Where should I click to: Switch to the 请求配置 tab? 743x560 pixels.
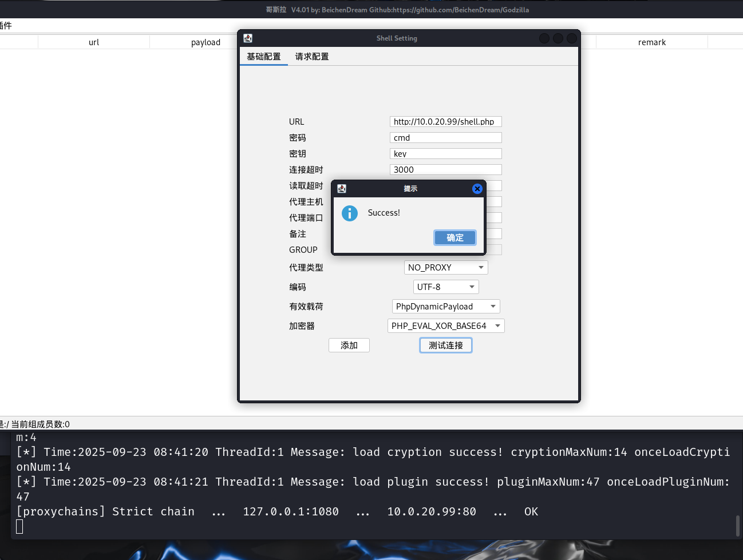[x=312, y=57]
